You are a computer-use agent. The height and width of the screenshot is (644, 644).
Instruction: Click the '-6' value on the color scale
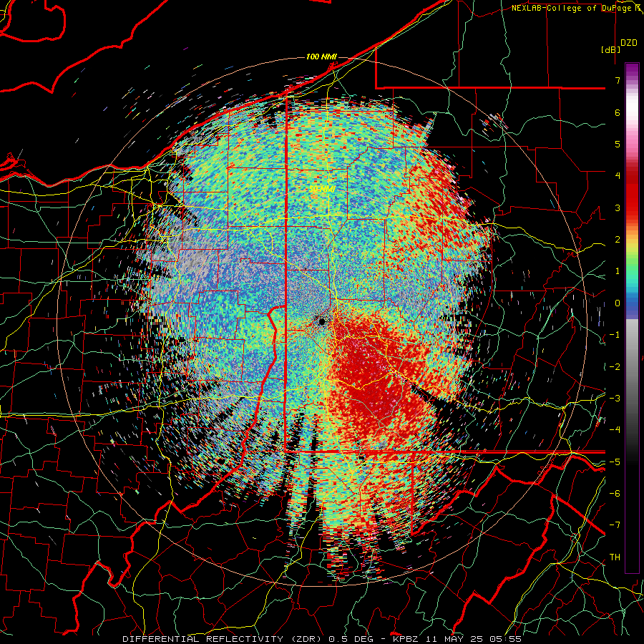615,494
